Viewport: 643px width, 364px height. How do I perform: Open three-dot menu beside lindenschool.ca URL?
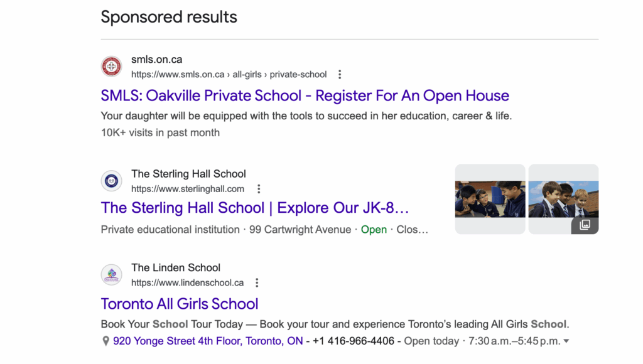pos(257,283)
